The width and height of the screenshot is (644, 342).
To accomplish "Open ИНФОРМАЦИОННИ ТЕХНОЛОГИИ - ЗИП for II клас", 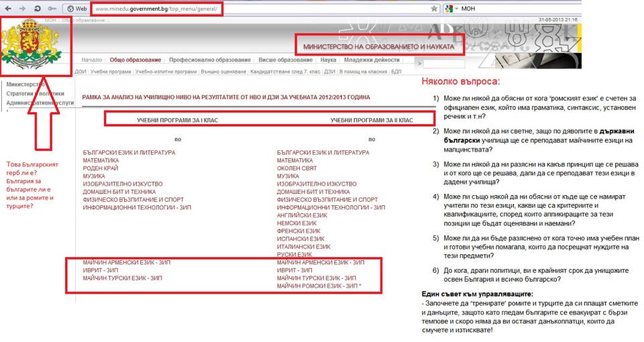I will (331, 207).
